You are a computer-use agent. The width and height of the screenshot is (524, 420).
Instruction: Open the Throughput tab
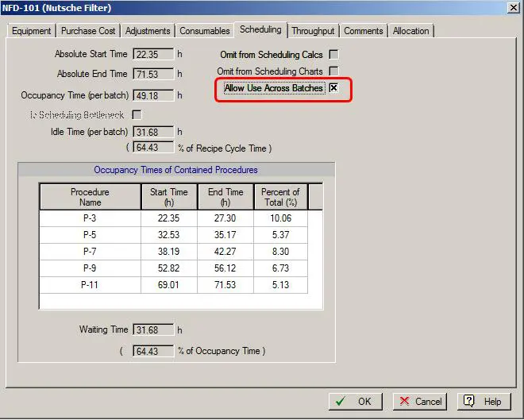313,31
